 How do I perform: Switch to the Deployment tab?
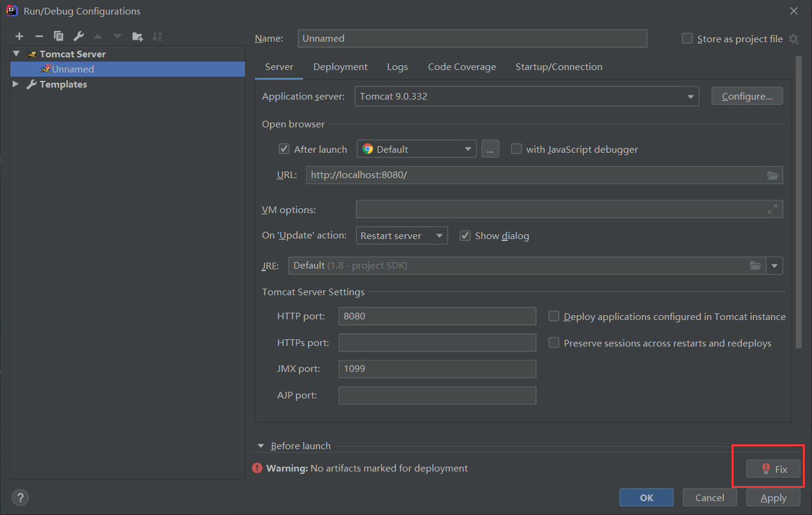coord(340,67)
